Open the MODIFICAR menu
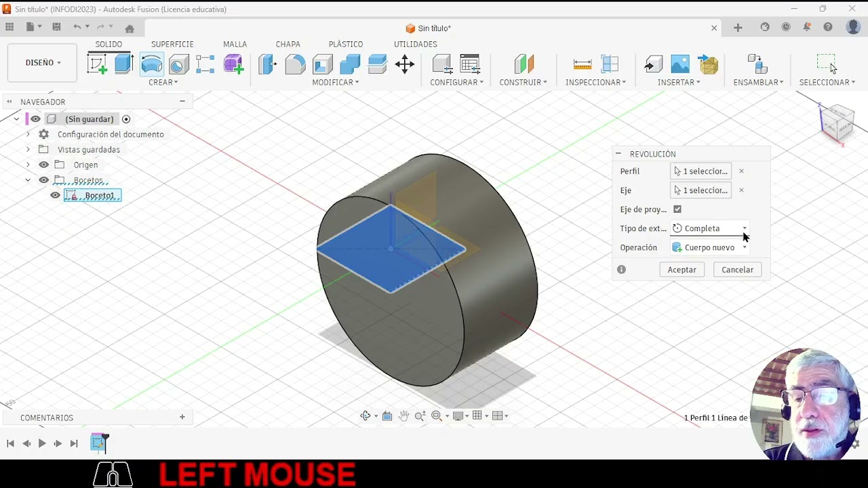868x488 pixels. (335, 82)
